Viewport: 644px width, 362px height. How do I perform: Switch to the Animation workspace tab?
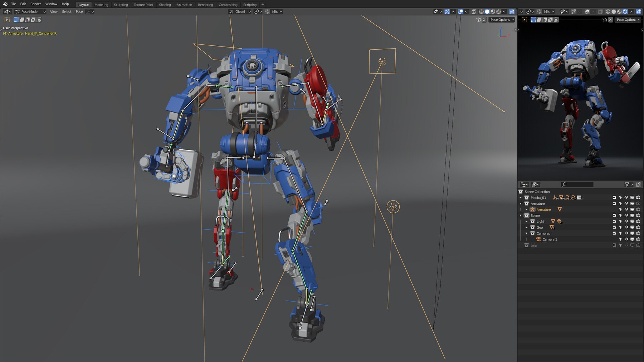(184, 4)
